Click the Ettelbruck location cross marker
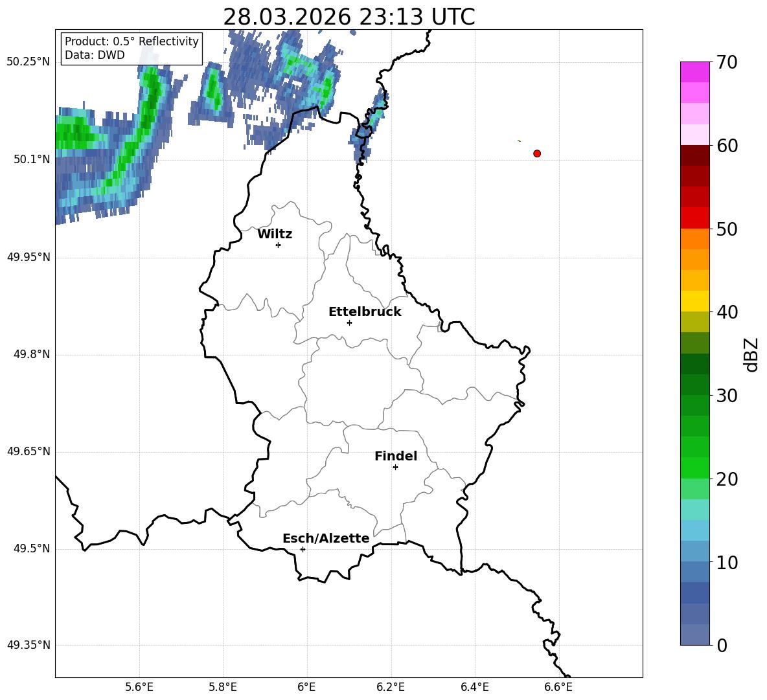Screen dimensions: 767x700 [x=349, y=322]
